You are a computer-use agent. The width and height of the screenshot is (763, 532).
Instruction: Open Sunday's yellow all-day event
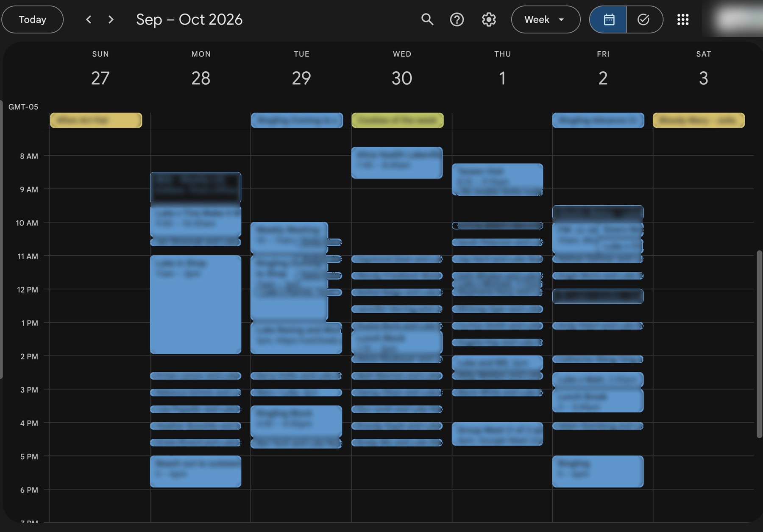point(96,120)
